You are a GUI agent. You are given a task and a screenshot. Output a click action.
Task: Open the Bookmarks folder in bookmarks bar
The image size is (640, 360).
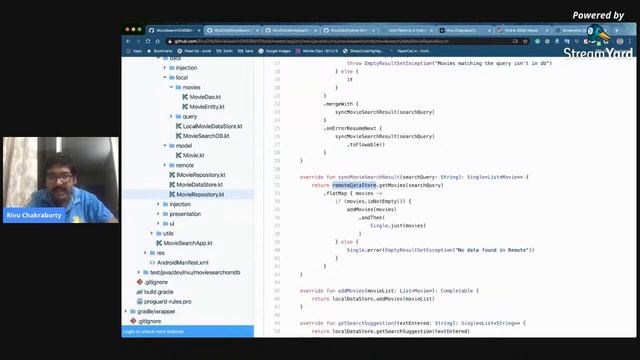pos(160,51)
